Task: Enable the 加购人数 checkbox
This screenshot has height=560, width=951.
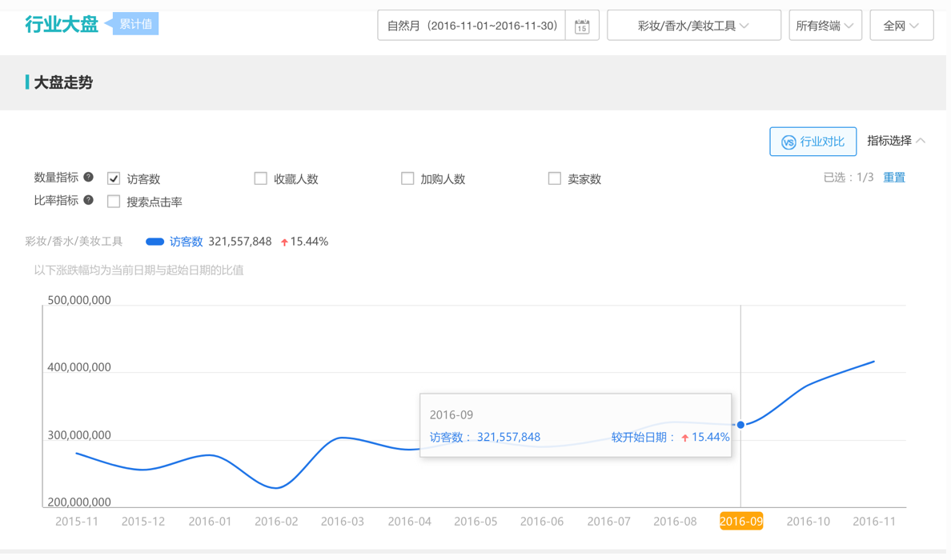Action: pyautogui.click(x=407, y=178)
